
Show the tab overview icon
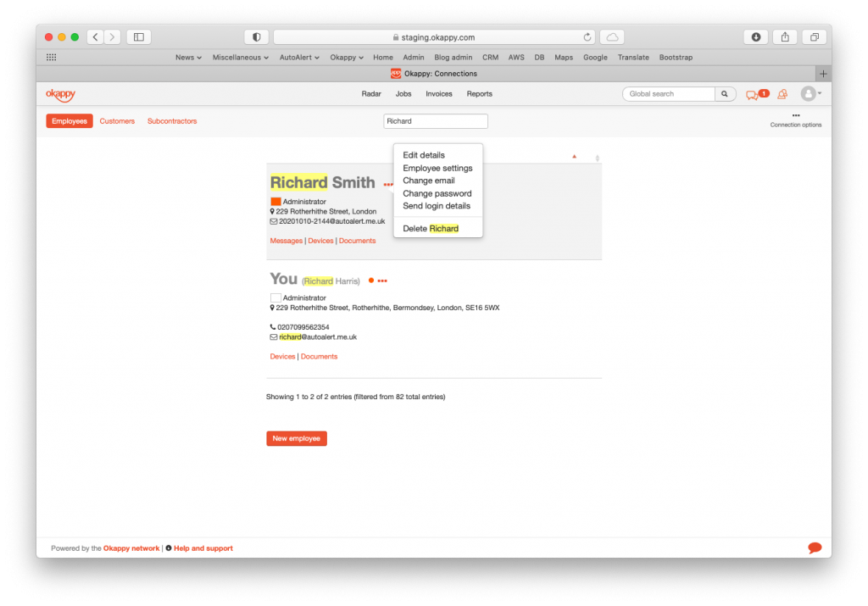pos(815,37)
